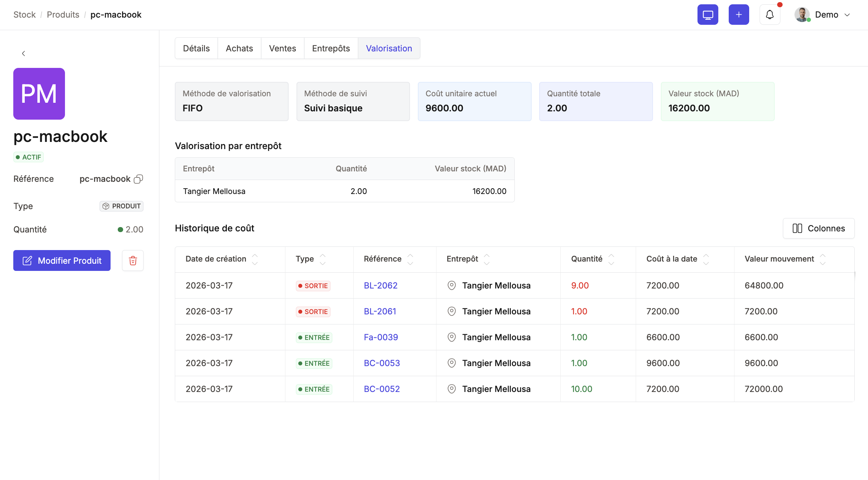Screen dimensions: 868x480
Task: Open the BC-0053 reference link
Action: pyautogui.click(x=382, y=363)
